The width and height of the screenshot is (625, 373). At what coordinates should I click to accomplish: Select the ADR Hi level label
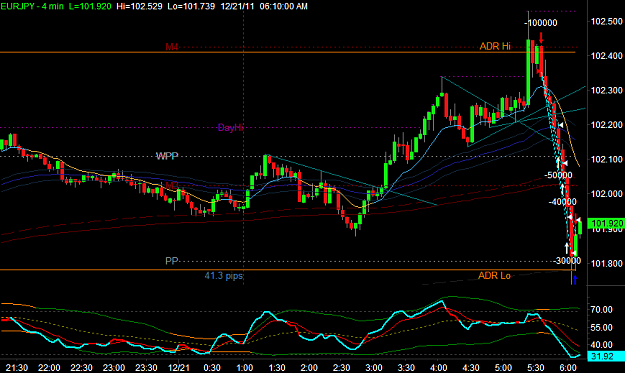pos(495,46)
